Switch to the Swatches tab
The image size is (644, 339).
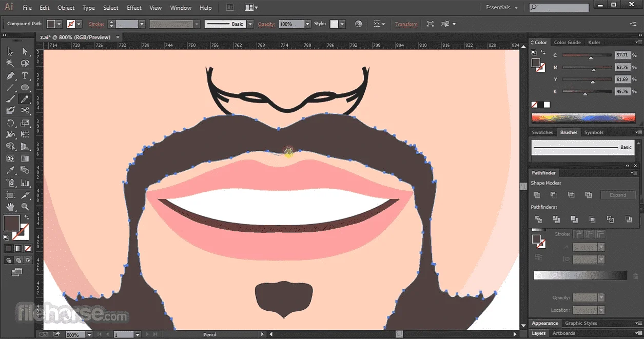point(542,132)
